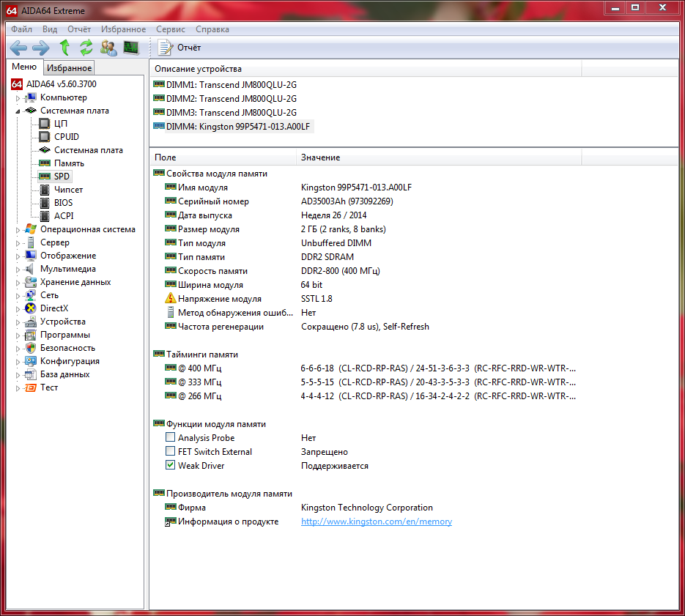
Task: Select the CPUID chip icon
Action: tap(45, 137)
